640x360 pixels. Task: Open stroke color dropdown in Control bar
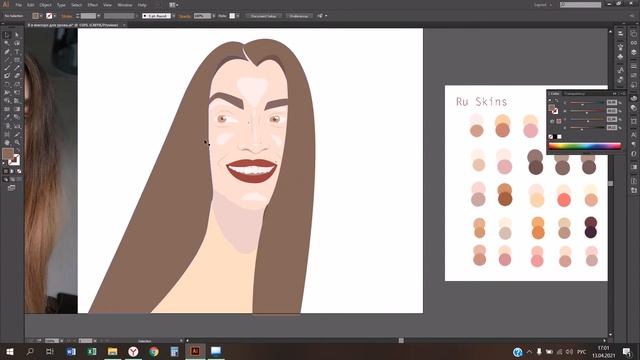pos(55,16)
